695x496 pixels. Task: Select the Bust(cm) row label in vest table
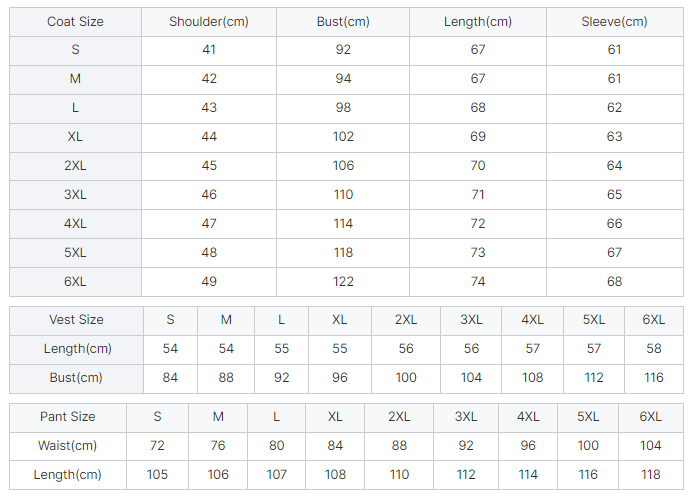coord(77,378)
